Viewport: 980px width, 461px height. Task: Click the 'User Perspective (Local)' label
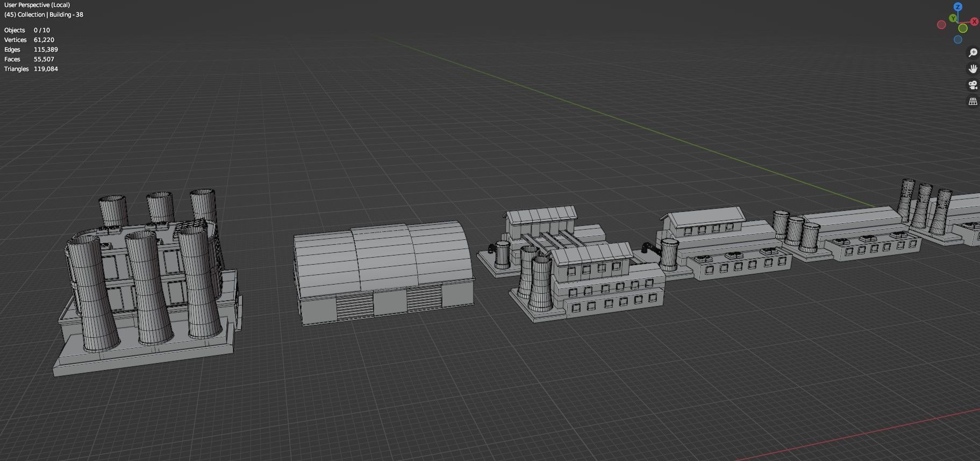[x=37, y=5]
